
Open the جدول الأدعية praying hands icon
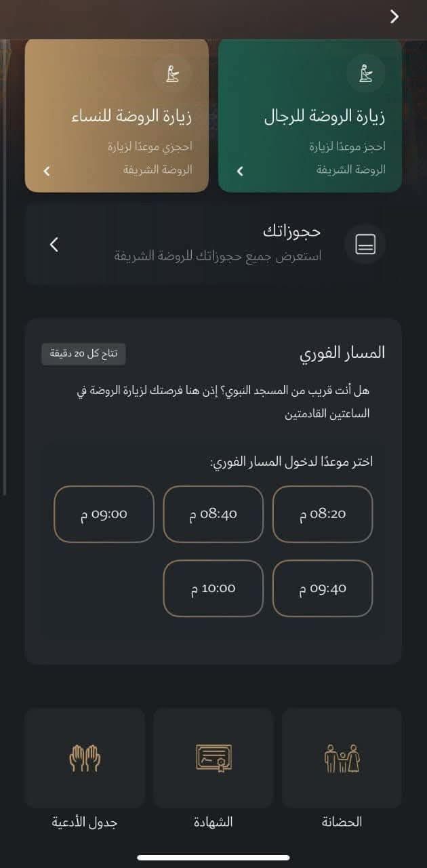(85, 758)
